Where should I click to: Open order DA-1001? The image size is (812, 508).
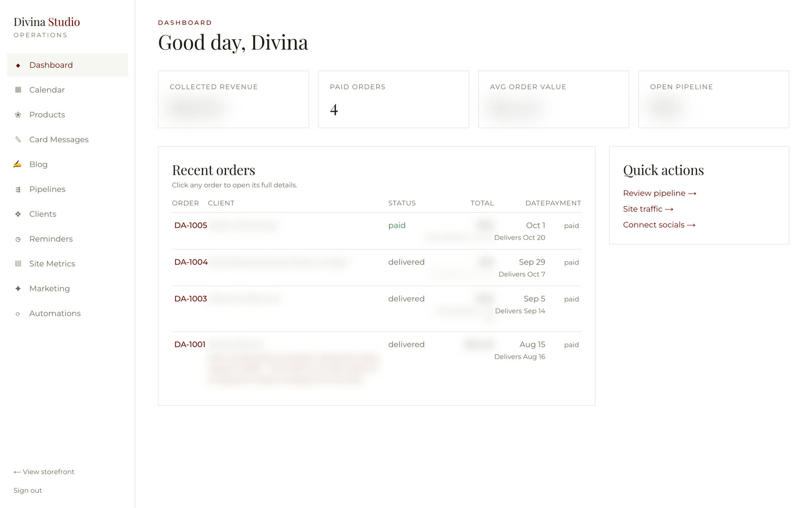pyautogui.click(x=190, y=344)
